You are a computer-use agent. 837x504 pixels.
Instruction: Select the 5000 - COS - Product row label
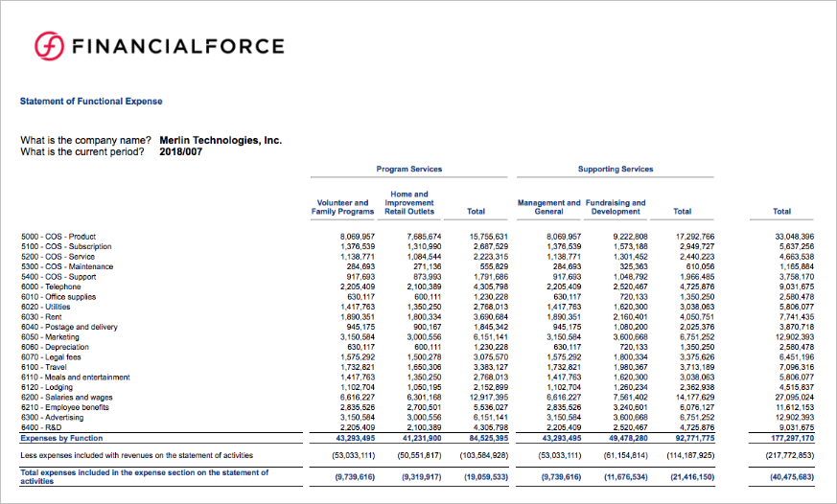point(58,236)
